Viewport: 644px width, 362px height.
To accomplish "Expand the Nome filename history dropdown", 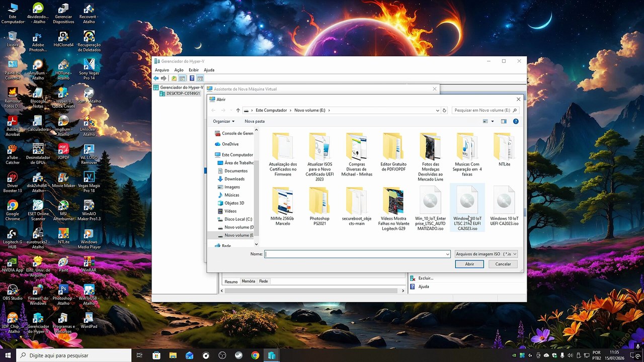I will point(447,254).
